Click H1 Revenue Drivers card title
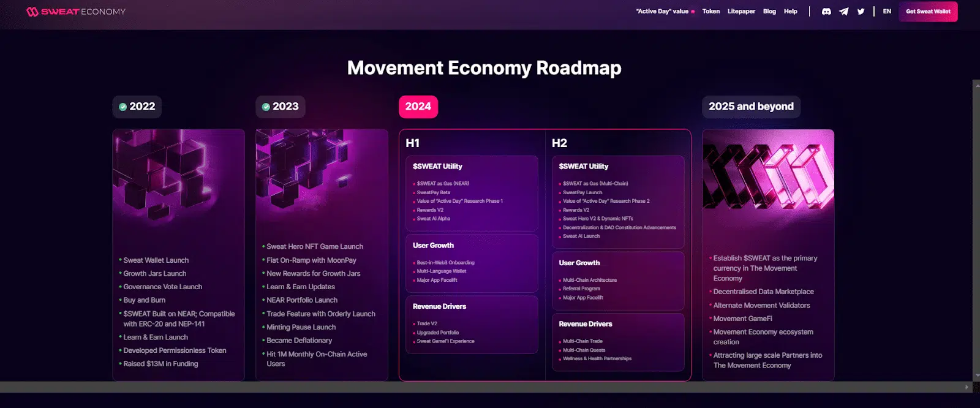This screenshot has height=408, width=980. tap(439, 306)
